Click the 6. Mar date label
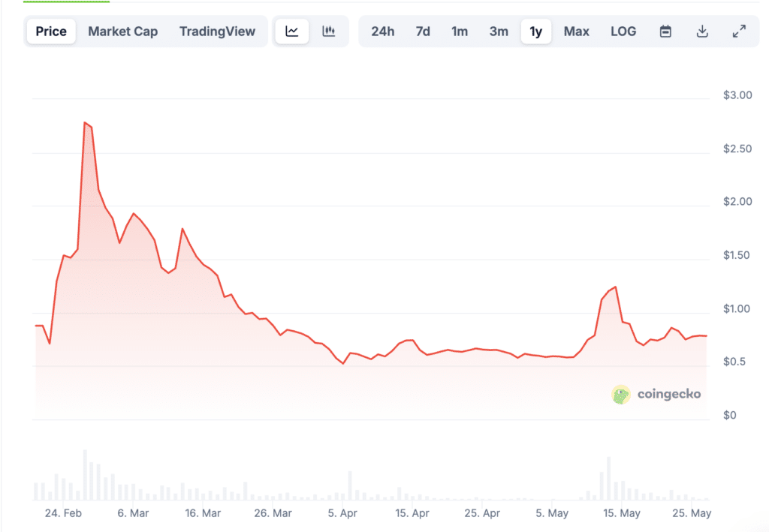The height and width of the screenshot is (532, 769). pos(133,513)
